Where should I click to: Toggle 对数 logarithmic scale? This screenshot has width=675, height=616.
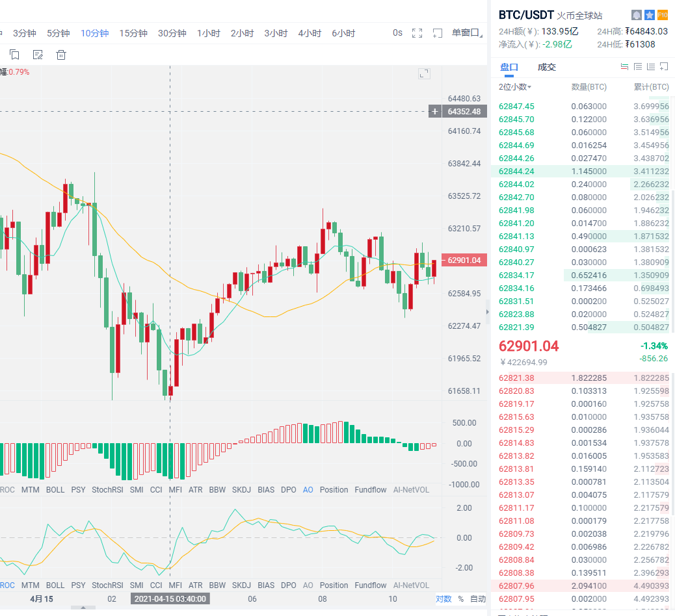(x=443, y=598)
